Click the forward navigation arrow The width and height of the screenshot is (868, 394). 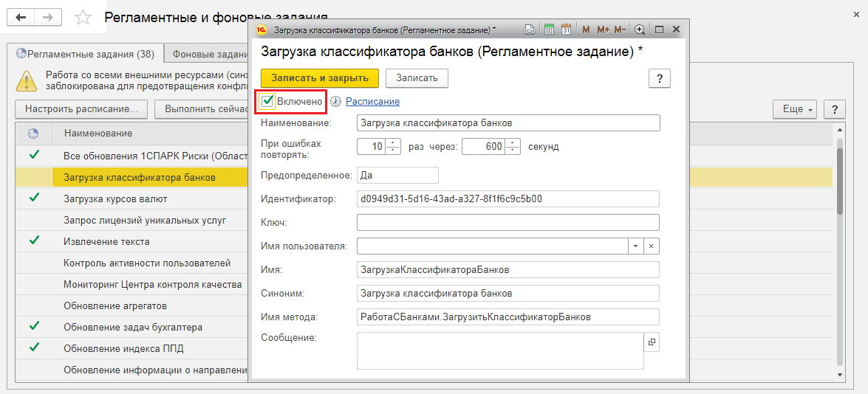point(47,17)
